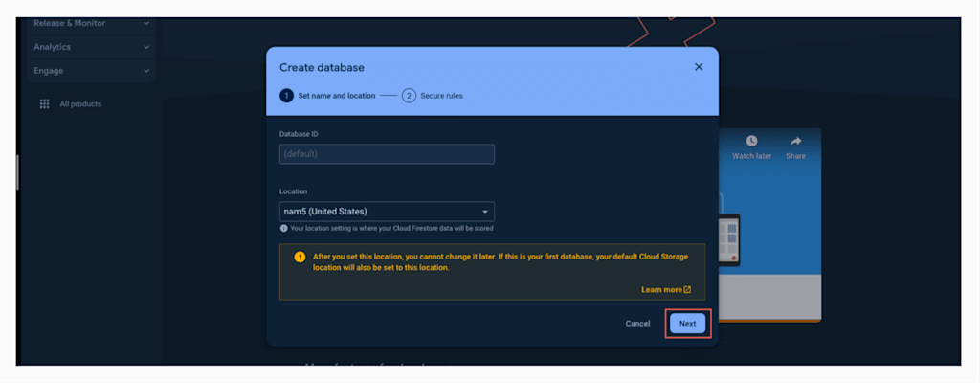Cancel the Create database dialog
Screen dimensions: 980x383
point(637,324)
